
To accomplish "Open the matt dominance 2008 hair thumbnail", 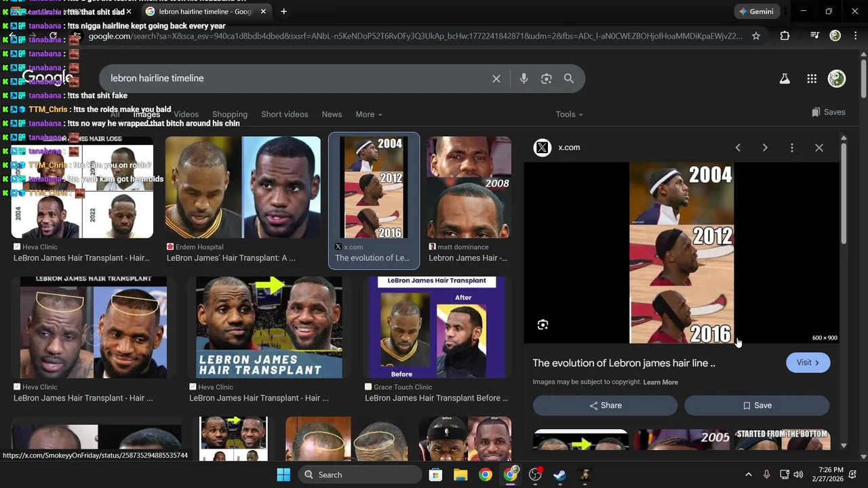I will coord(469,187).
